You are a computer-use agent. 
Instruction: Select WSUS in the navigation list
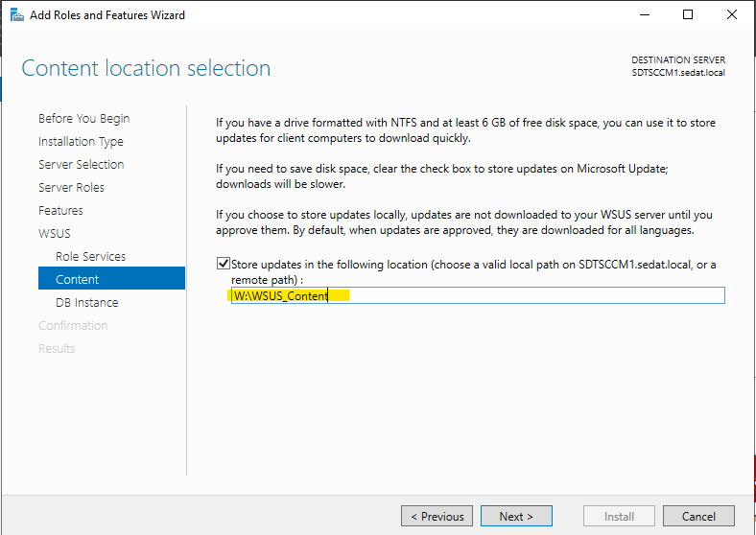pos(55,234)
